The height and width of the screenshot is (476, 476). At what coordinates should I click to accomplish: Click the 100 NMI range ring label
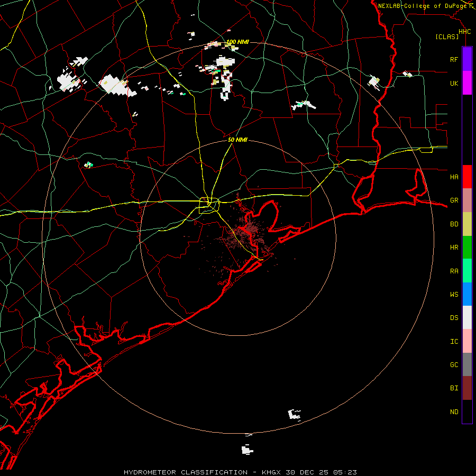click(237, 42)
